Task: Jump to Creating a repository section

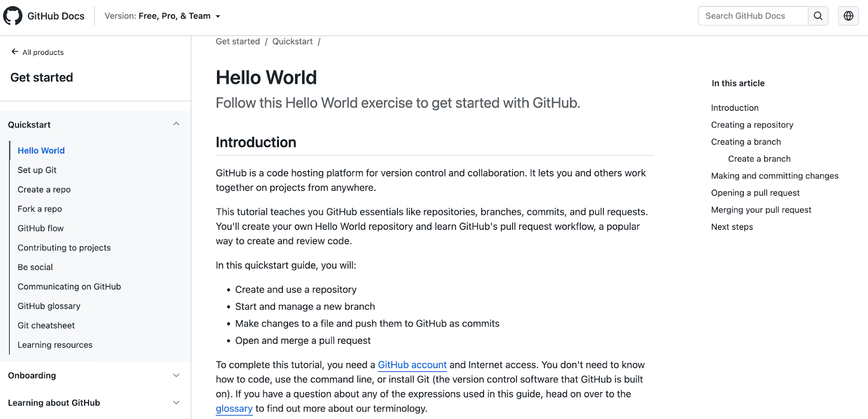Action: tap(752, 125)
